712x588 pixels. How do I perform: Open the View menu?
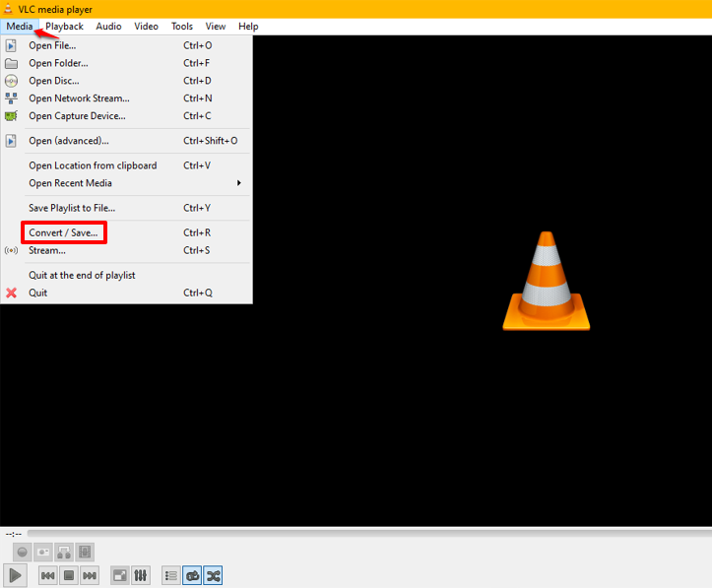[x=216, y=27]
